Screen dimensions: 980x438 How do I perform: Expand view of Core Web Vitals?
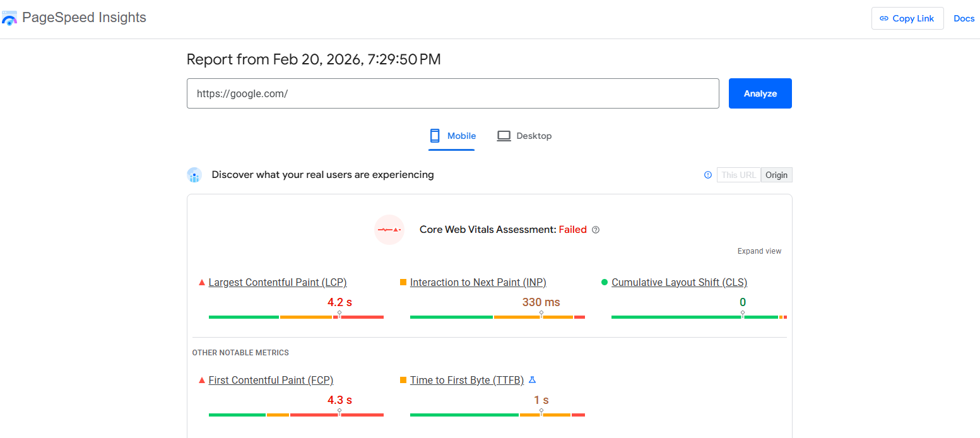pos(759,251)
